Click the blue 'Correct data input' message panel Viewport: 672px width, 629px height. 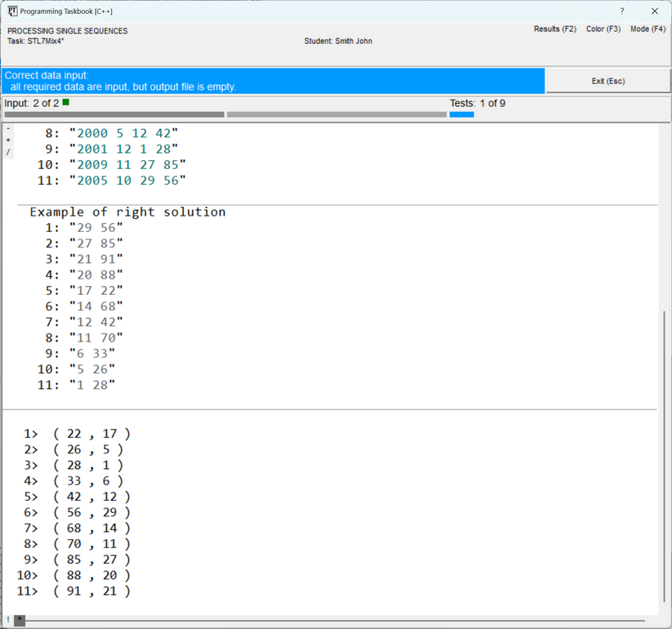click(x=273, y=81)
